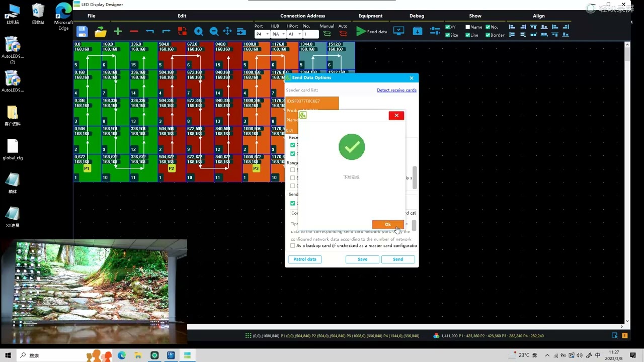644x362 pixels.
Task: Open the AutoLEDS (2) desktop shortcut
Action: coord(13,50)
